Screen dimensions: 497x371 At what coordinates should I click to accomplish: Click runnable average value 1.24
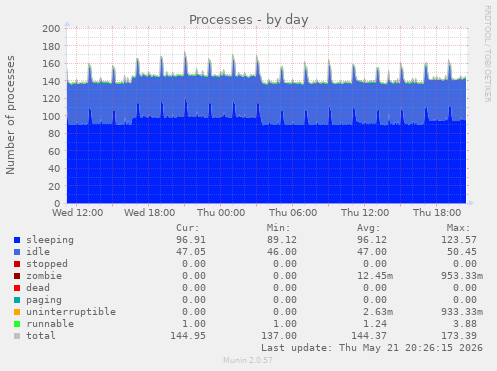coord(375,324)
